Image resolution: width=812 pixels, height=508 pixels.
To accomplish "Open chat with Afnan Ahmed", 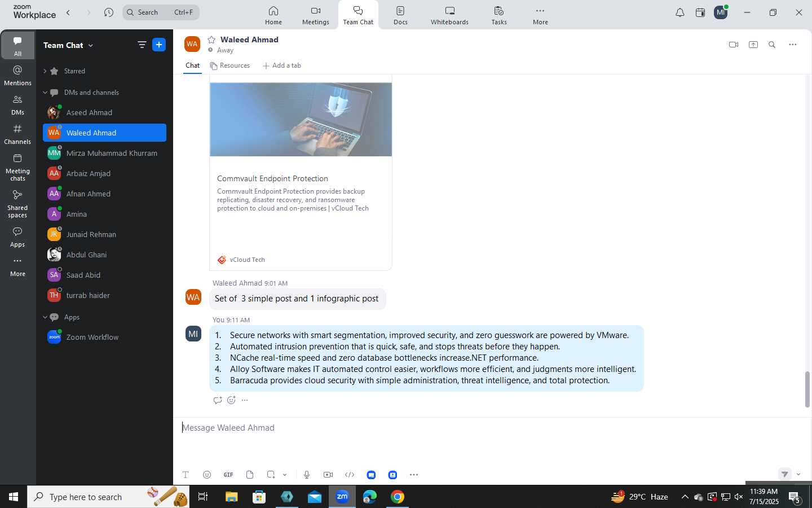I will pos(104,194).
